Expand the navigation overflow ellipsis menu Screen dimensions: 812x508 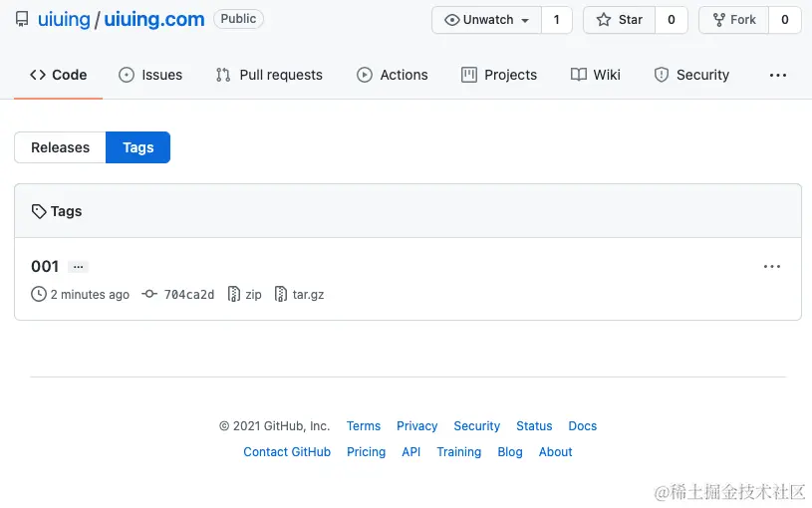point(778,76)
